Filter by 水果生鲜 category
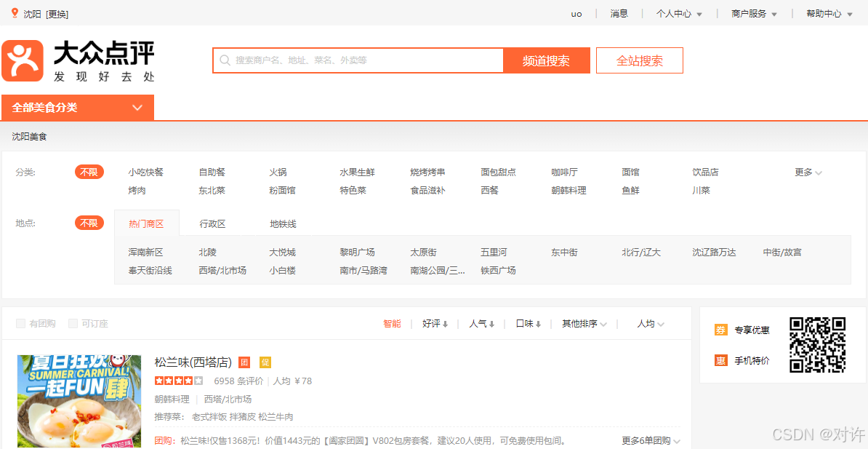This screenshot has width=868, height=449. [357, 172]
